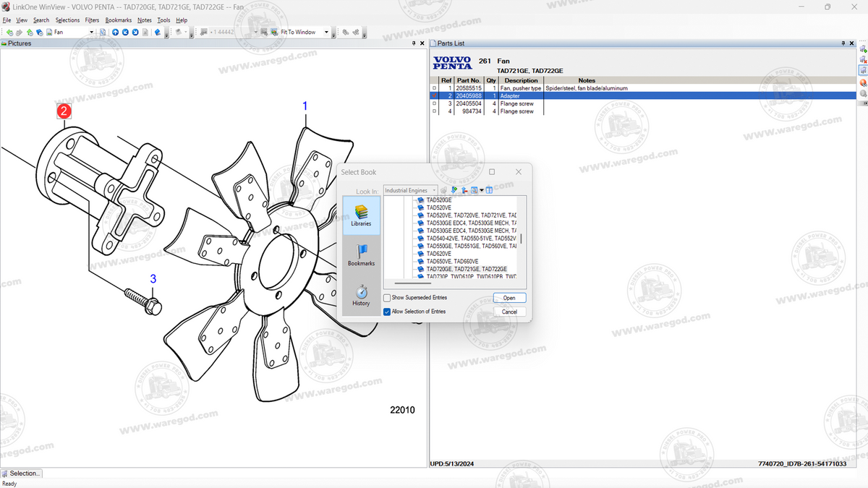Open the Filters menu
Image resolution: width=868 pixels, height=488 pixels.
click(x=92, y=20)
